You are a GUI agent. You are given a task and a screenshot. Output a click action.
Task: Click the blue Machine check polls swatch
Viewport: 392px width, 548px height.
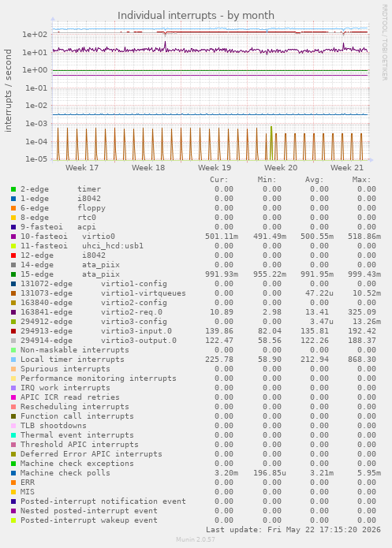point(13,473)
